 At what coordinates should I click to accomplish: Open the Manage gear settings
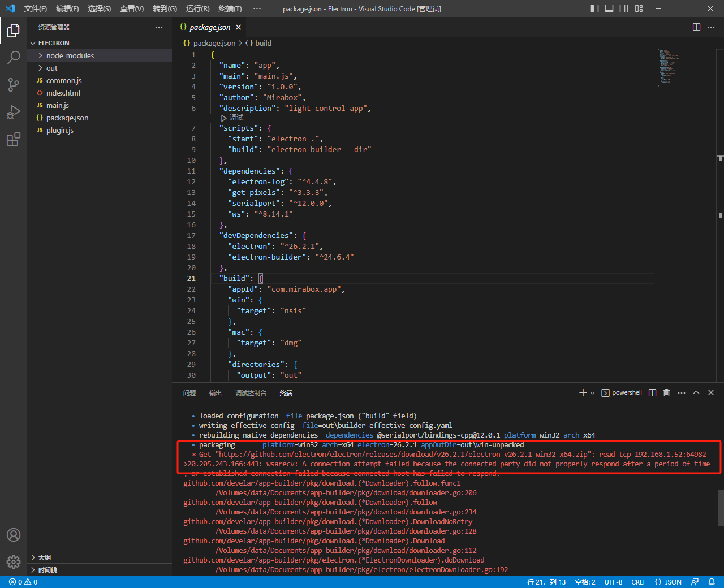[x=14, y=561]
